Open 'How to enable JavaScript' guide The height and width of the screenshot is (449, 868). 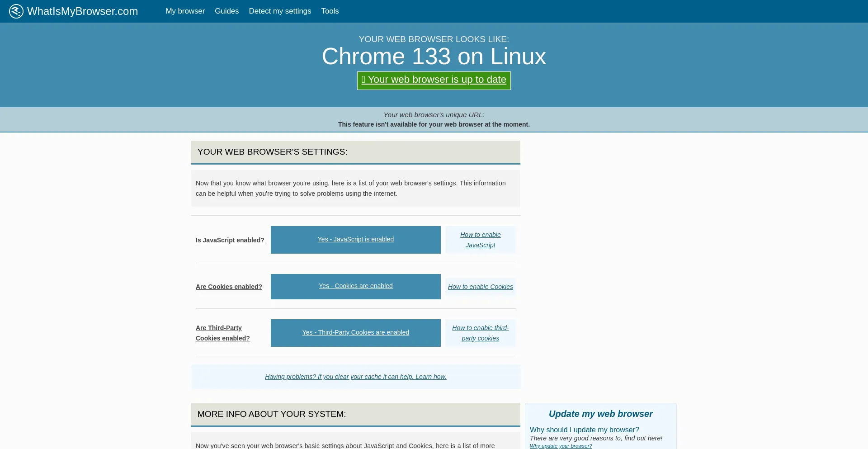480,240
